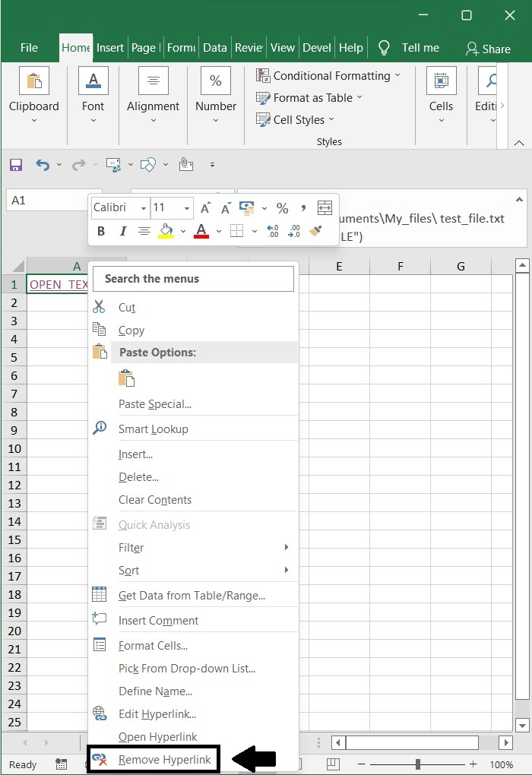Click the Paste clipboard icon under Paste Options
This screenshot has height=775, width=532.
pos(127,378)
